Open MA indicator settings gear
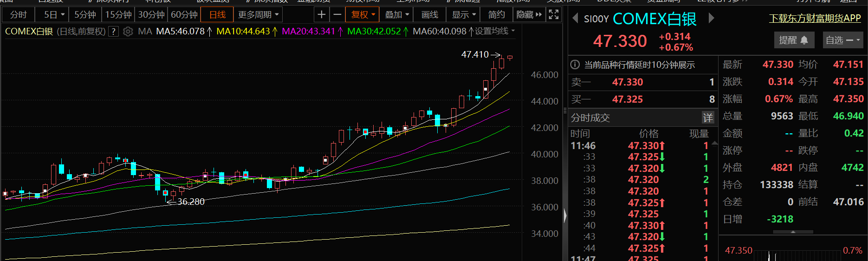 pyautogui.click(x=128, y=32)
